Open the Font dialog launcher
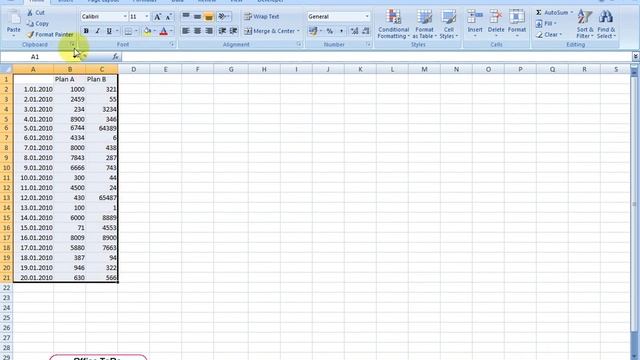This screenshot has height=360, width=640. (x=172, y=44)
